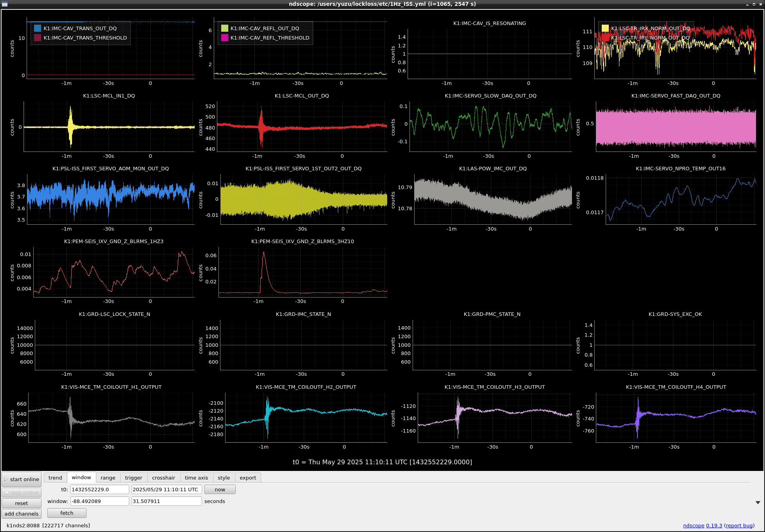
Task: Click the K1:VIS-MCE_TM_COILOUTF_H2_OUTPUT title
Action: click(306, 387)
